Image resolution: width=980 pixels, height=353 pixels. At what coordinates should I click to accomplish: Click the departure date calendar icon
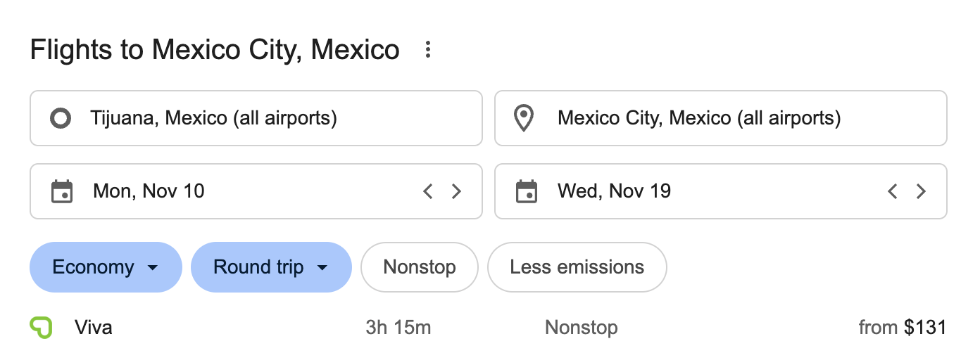[x=62, y=191]
